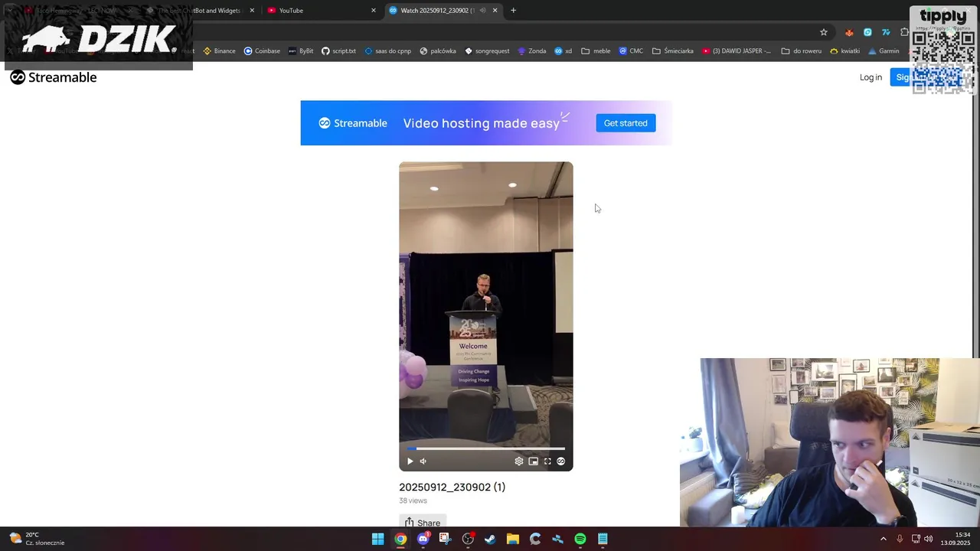Screen dimensions: 980x551
Task: Open the songrequest bookmark
Action: click(x=487, y=51)
